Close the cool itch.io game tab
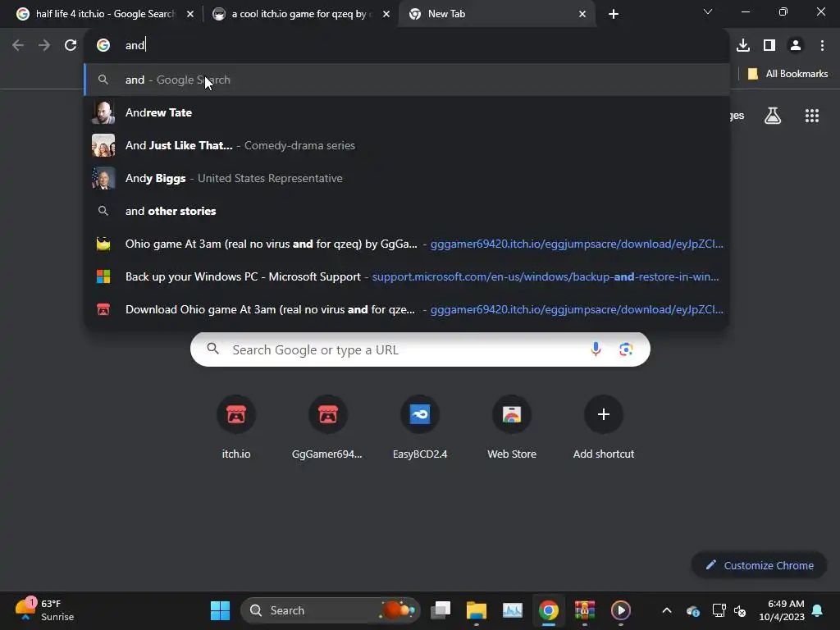The height and width of the screenshot is (630, 840). coord(386,14)
